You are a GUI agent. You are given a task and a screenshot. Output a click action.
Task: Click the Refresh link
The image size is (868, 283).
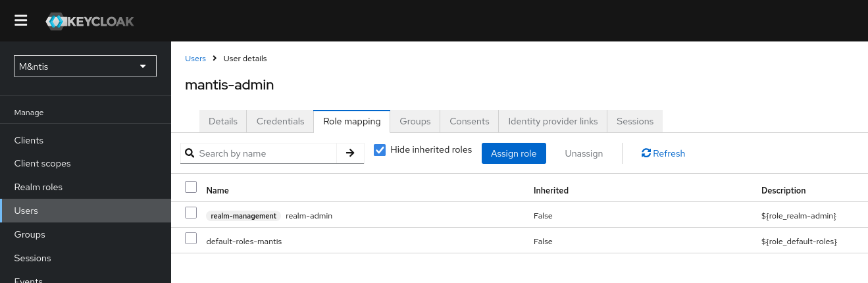coord(663,153)
